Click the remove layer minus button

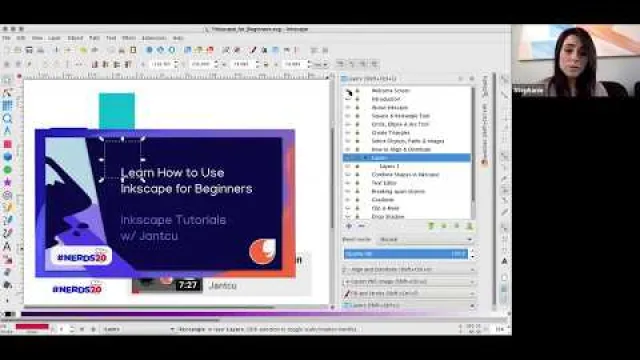pyautogui.click(x=361, y=226)
